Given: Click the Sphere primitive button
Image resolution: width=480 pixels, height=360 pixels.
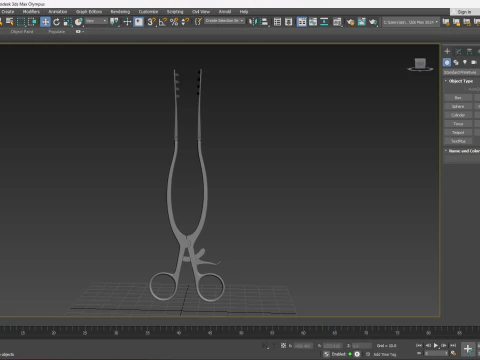Looking at the screenshot, I should pyautogui.click(x=458, y=106).
